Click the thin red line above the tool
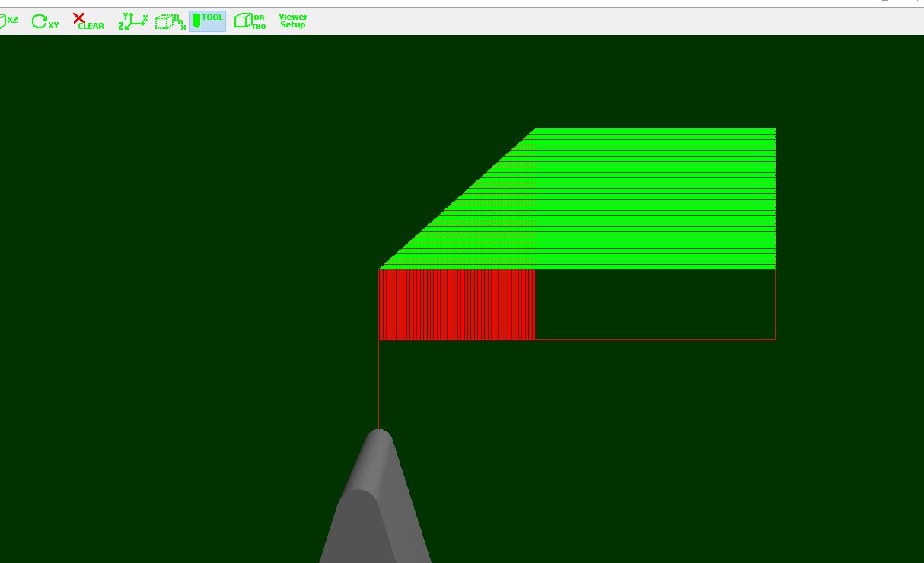 [x=378, y=384]
